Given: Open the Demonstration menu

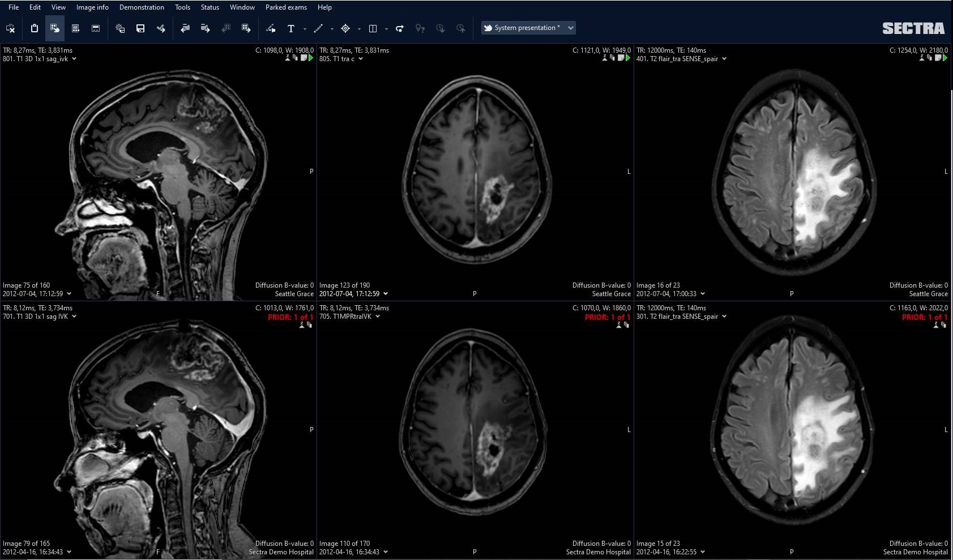Looking at the screenshot, I should [140, 7].
